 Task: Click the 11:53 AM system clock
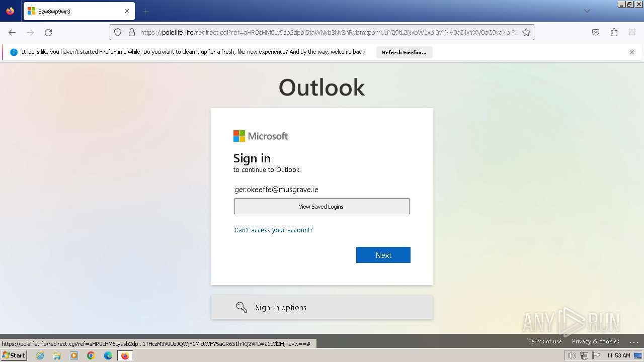[x=618, y=355]
